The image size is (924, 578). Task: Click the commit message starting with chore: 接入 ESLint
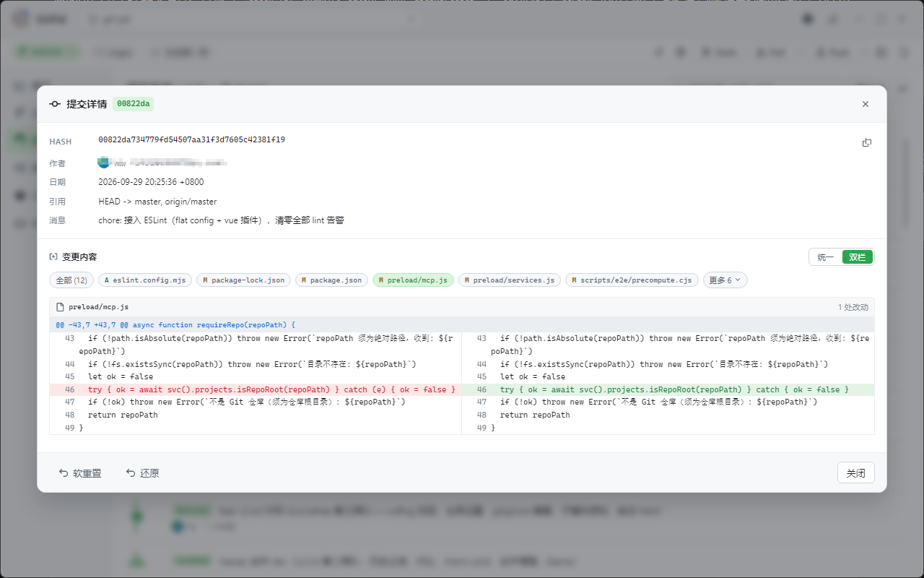(221, 220)
